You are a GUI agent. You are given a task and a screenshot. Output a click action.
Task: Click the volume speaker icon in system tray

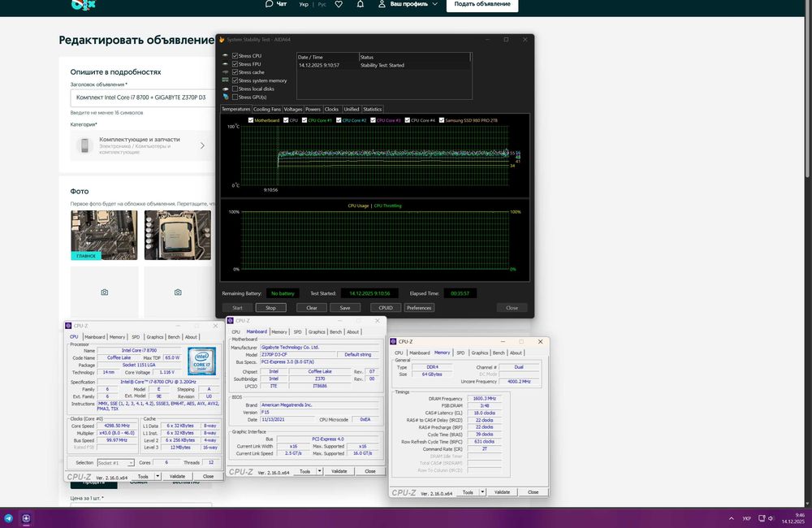coord(771,518)
